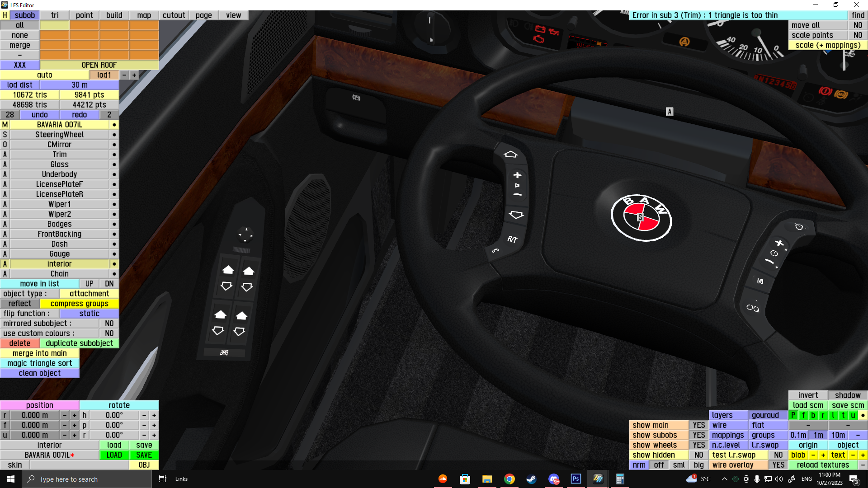Toggle mirrored subobject NO value

109,324
